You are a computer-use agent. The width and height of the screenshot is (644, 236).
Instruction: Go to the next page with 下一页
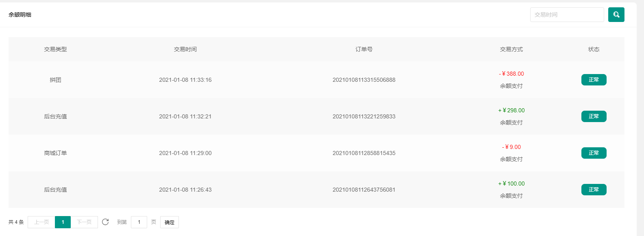click(84, 222)
